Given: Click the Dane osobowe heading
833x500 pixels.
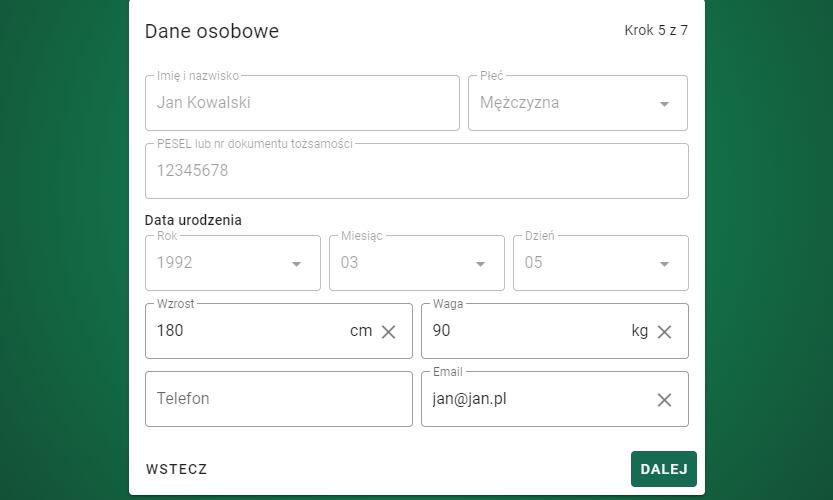Looking at the screenshot, I should point(212,31).
